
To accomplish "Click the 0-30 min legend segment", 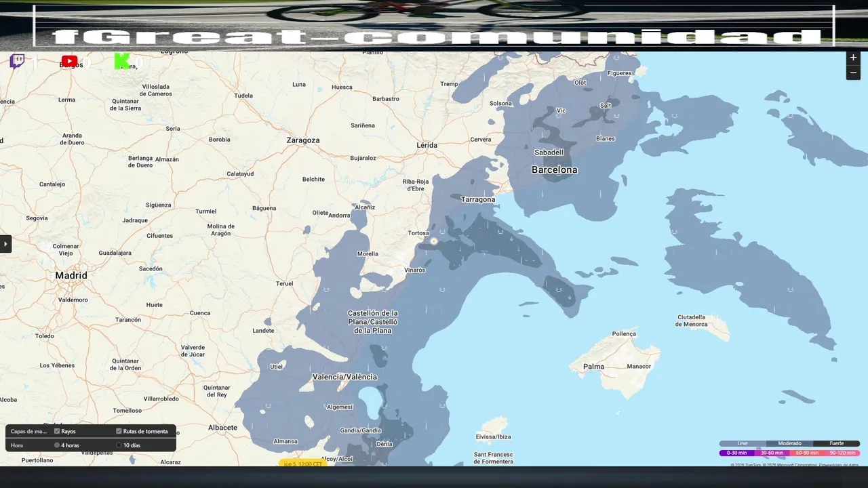I will click(736, 453).
